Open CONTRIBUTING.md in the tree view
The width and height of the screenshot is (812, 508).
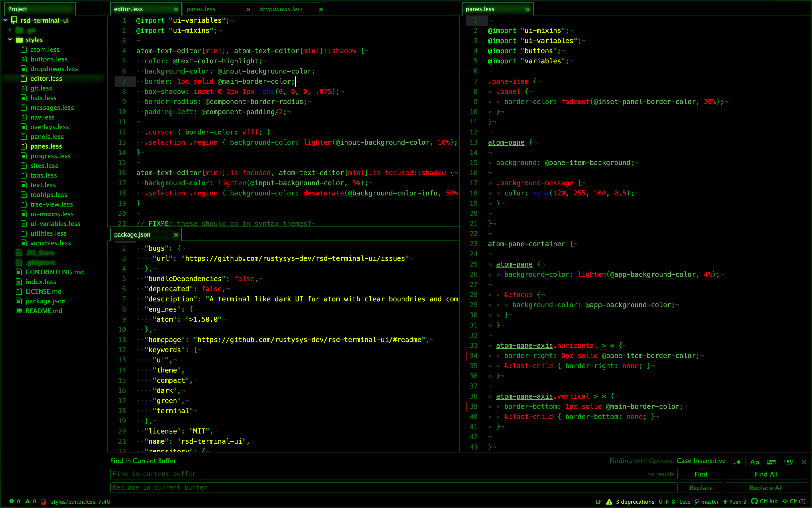[x=55, y=272]
